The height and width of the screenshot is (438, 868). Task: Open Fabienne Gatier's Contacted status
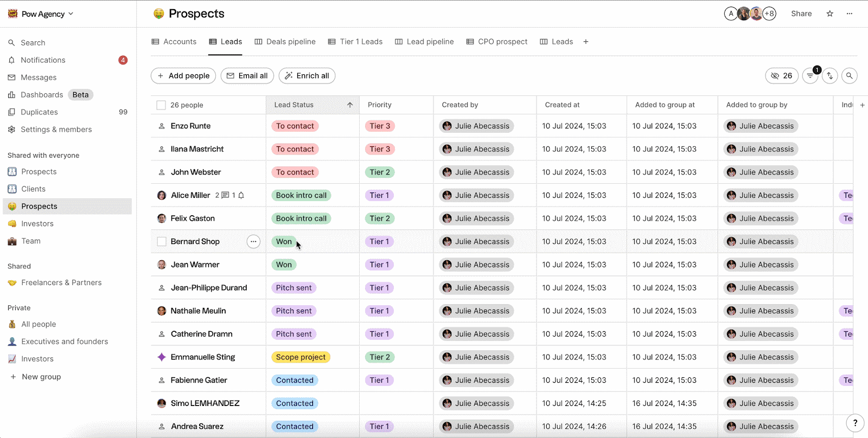pyautogui.click(x=295, y=381)
